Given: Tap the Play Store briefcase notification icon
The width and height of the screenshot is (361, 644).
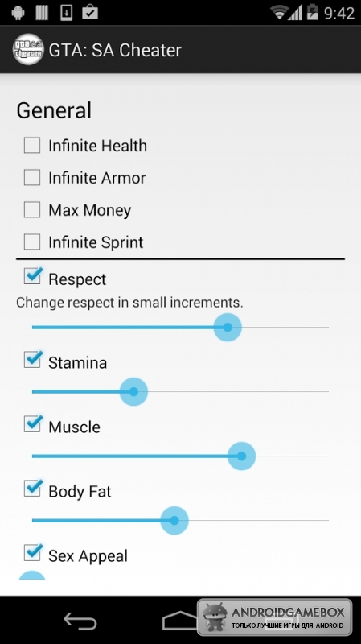Looking at the screenshot, I should (x=90, y=12).
